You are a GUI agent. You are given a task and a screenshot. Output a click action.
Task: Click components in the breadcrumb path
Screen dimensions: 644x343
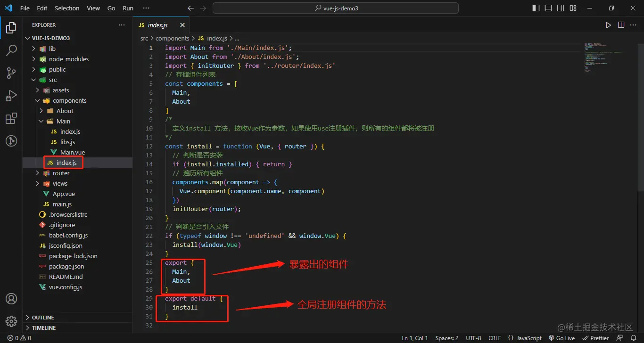(x=172, y=38)
